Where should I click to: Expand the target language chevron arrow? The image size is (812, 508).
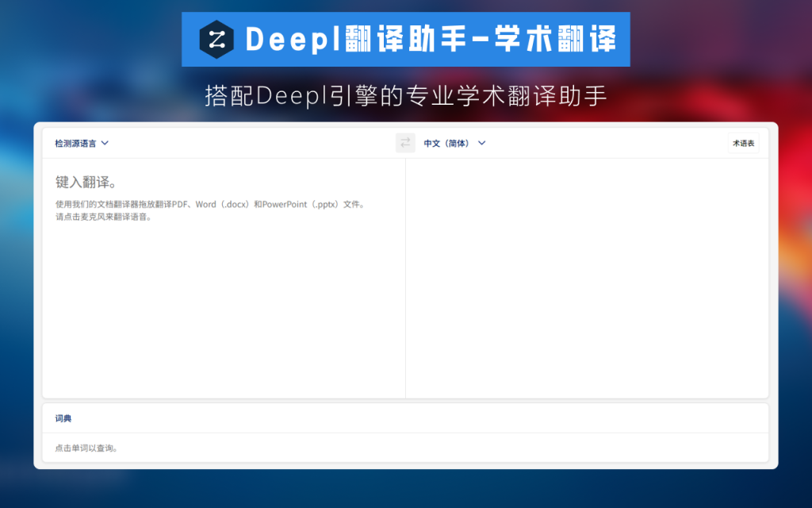pos(481,143)
